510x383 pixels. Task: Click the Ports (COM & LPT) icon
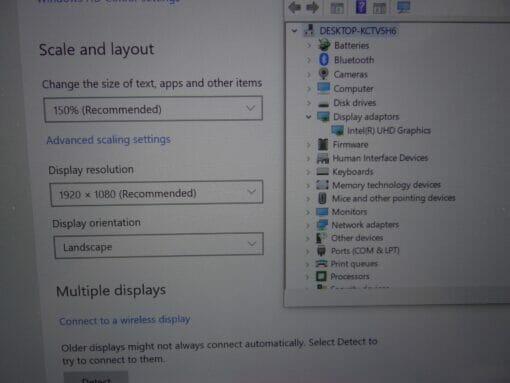[x=321, y=251]
